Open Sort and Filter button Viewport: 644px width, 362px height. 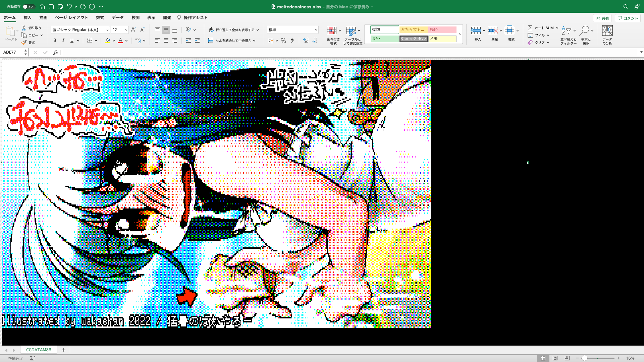tap(568, 35)
